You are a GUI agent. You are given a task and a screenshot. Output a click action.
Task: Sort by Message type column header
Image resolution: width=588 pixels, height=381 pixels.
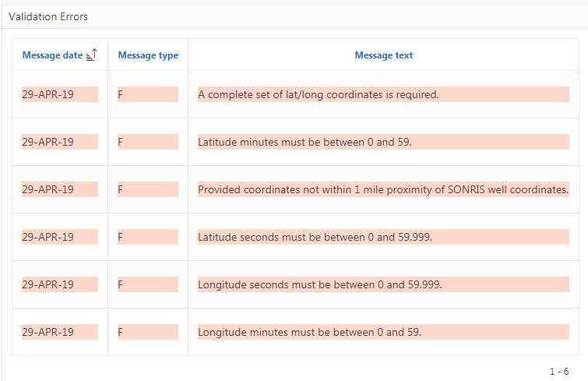148,55
